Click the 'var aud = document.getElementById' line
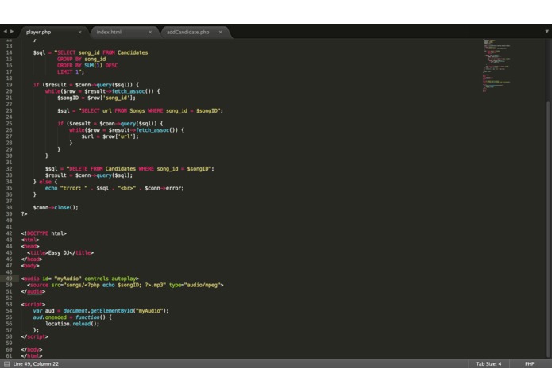The width and height of the screenshot is (552, 392). [101, 311]
